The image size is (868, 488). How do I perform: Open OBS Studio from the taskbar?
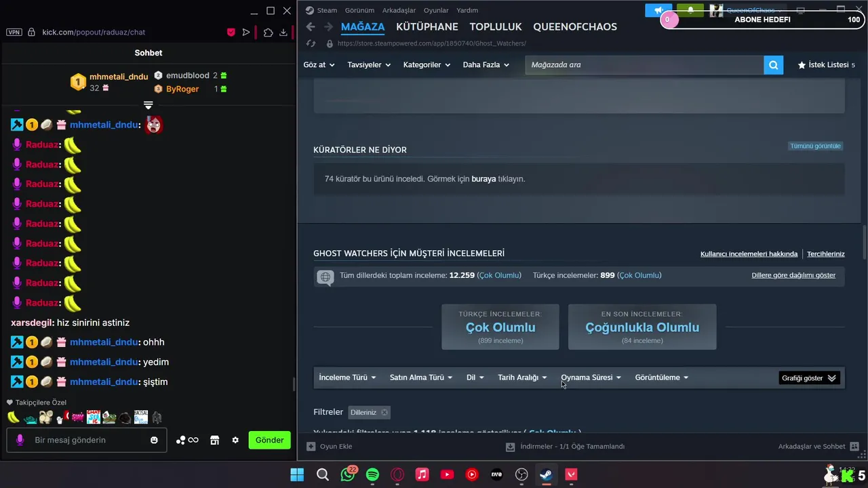tap(521, 474)
